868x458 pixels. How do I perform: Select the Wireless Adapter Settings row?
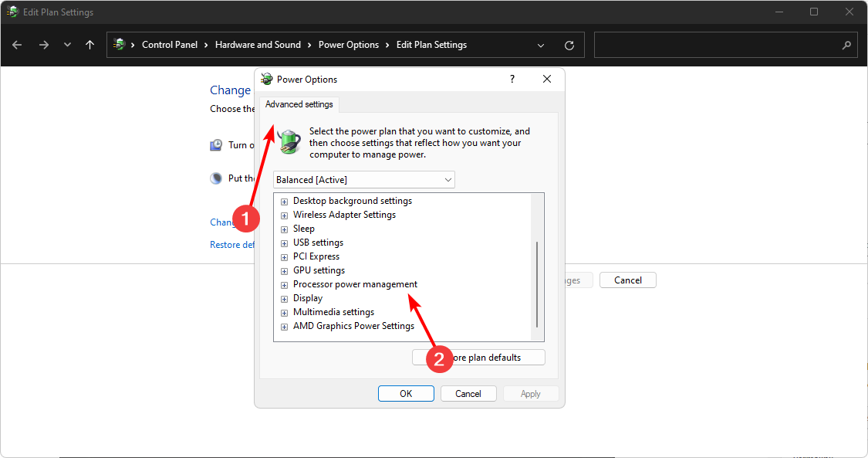(x=344, y=214)
